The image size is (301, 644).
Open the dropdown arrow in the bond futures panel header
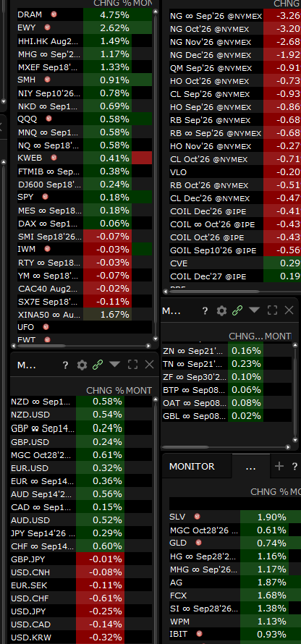pos(254,310)
